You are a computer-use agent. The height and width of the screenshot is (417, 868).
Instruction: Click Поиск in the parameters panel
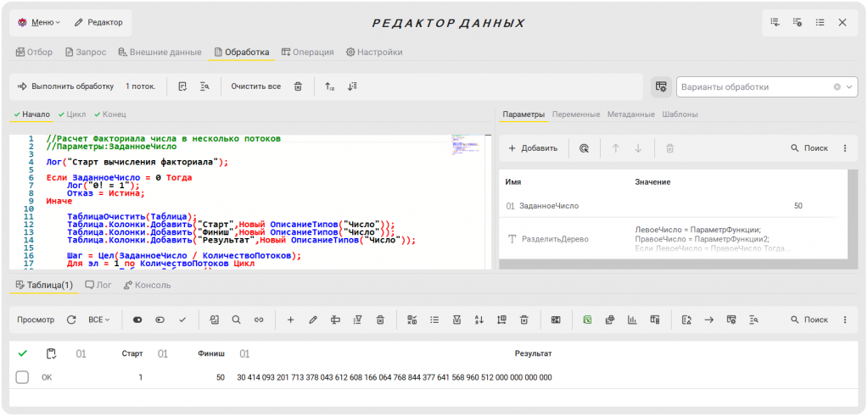tap(809, 148)
